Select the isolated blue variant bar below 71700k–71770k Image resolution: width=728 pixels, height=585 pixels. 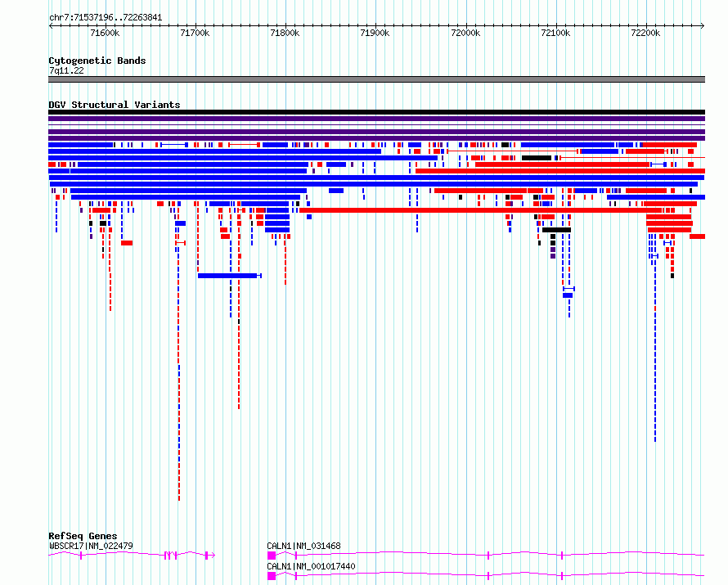point(229,276)
